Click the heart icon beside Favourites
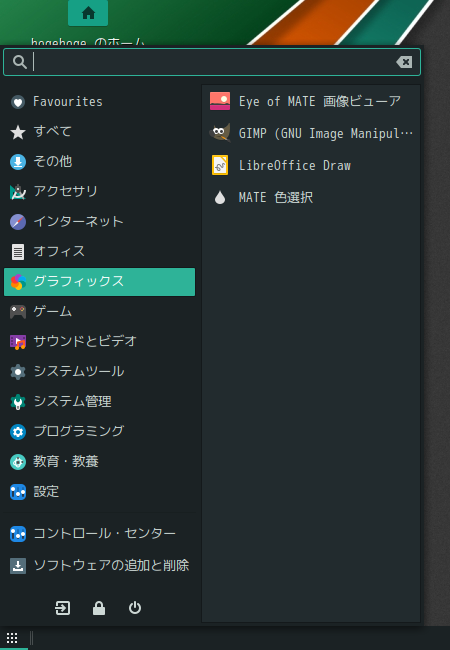 tap(18, 102)
